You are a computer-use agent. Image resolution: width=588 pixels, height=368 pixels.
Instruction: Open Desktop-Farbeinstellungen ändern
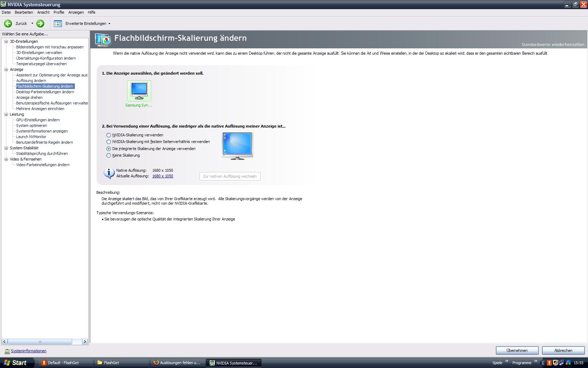45,92
